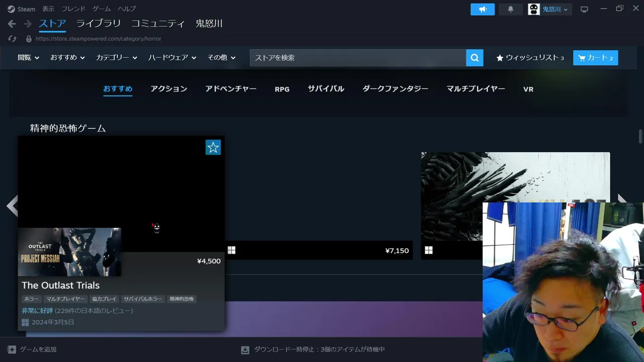This screenshot has height=362, width=644.
Task: Click the マルチプレイヤー tag on Outlast card
Action: (65, 299)
